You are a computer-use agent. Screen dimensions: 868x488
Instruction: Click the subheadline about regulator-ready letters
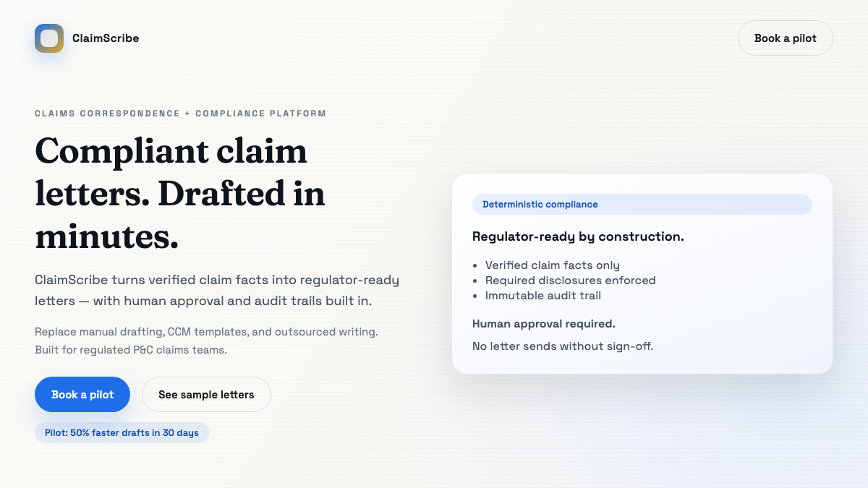217,290
